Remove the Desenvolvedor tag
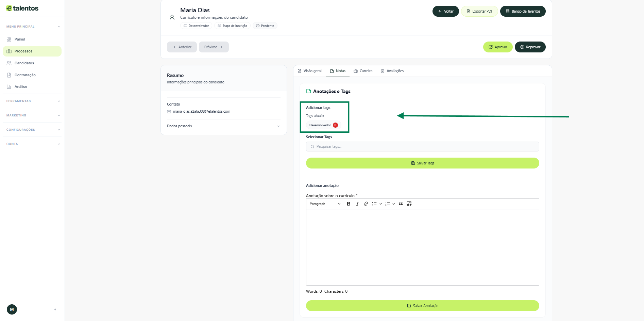644x321 pixels. click(335, 125)
